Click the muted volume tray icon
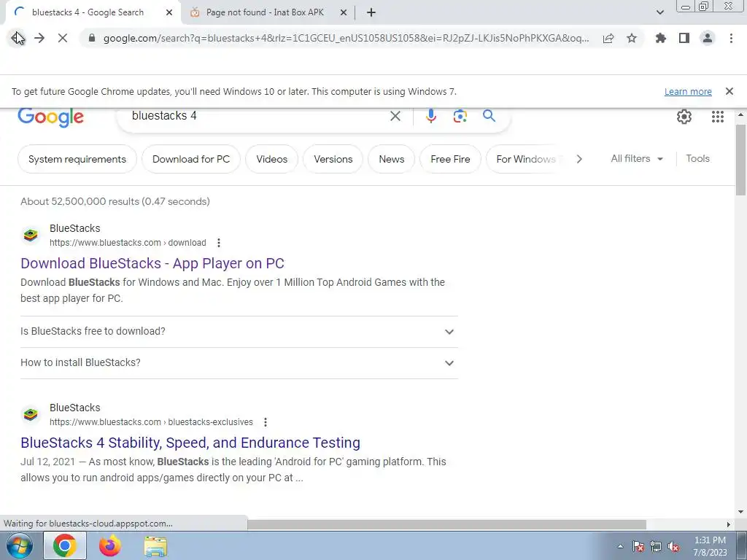 (x=673, y=547)
